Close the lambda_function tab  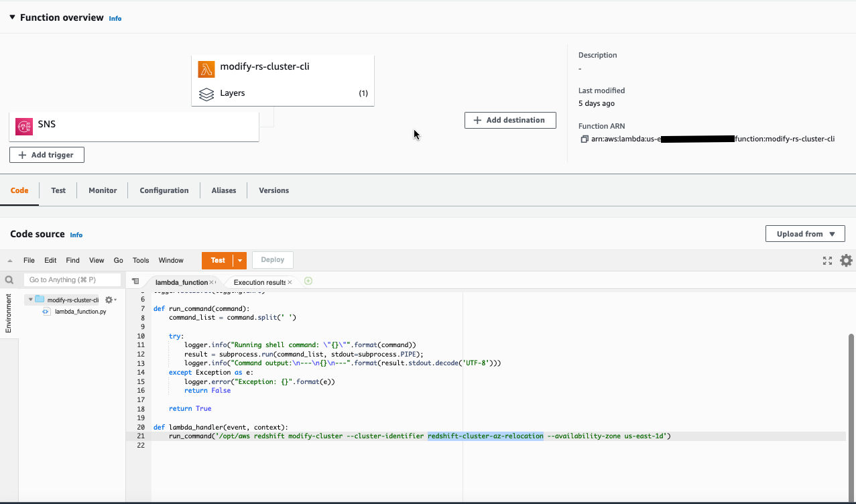click(211, 282)
